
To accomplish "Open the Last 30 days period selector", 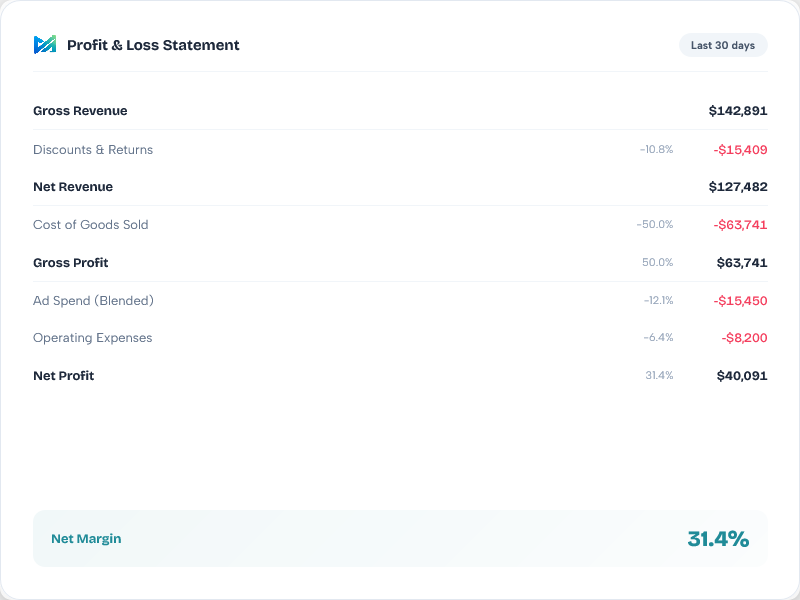I will pos(722,45).
